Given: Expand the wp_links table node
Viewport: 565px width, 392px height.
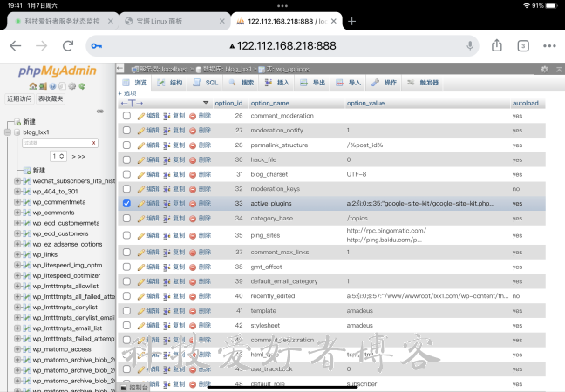Looking at the screenshot, I should (17, 254).
